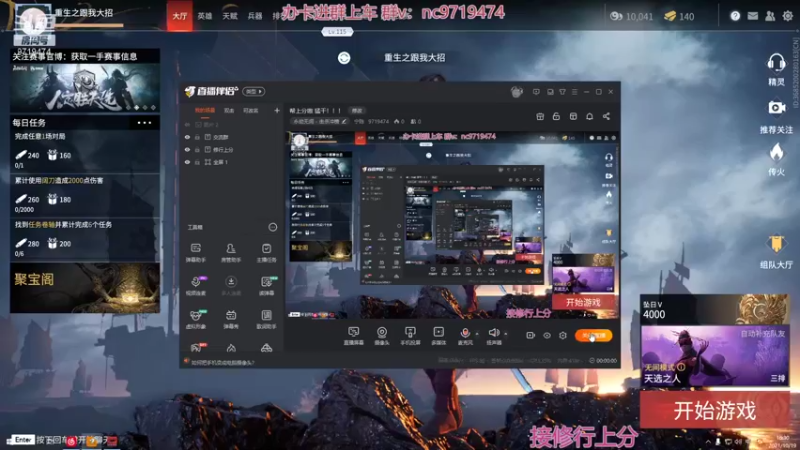Switch to the second scene tab
The height and width of the screenshot is (450, 800).
(229, 110)
